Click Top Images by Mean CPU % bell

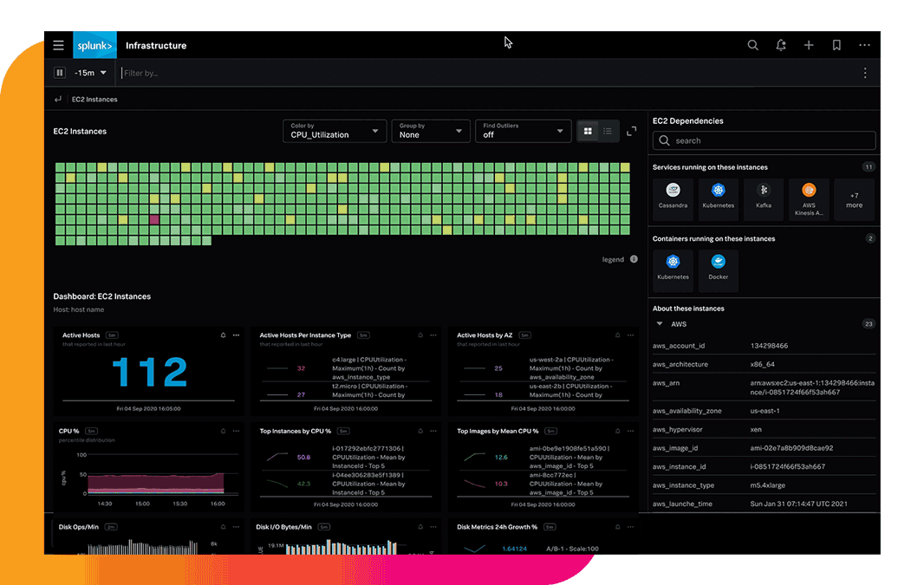[617, 432]
